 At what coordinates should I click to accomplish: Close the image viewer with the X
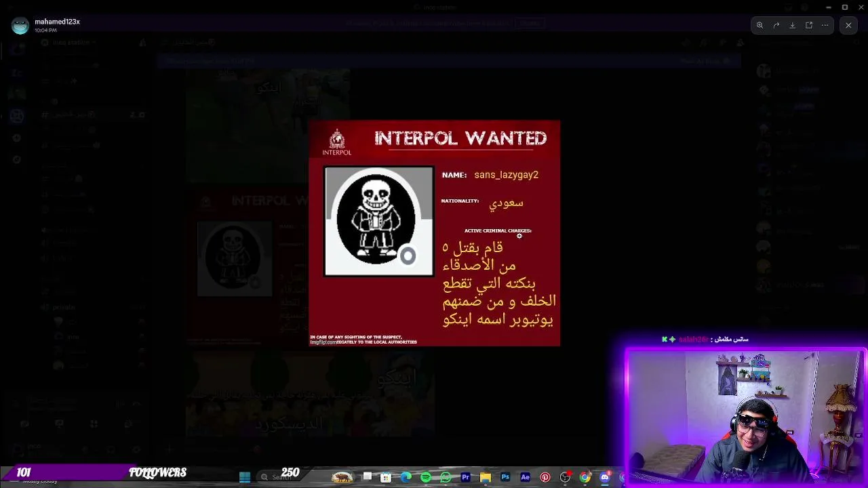coord(848,25)
